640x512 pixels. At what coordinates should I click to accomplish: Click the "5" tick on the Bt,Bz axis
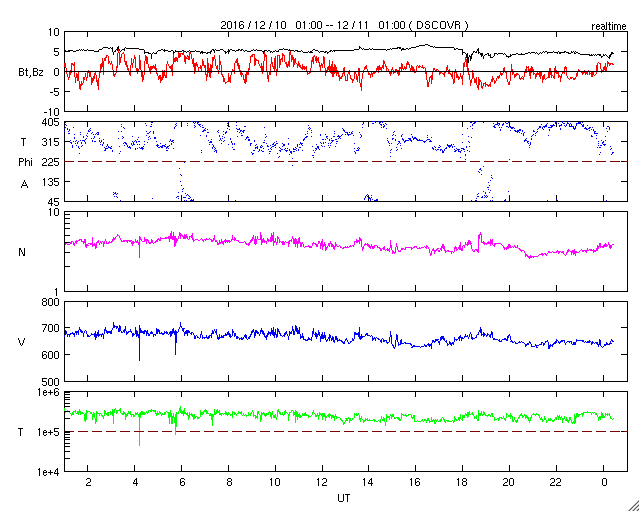(x=57, y=52)
